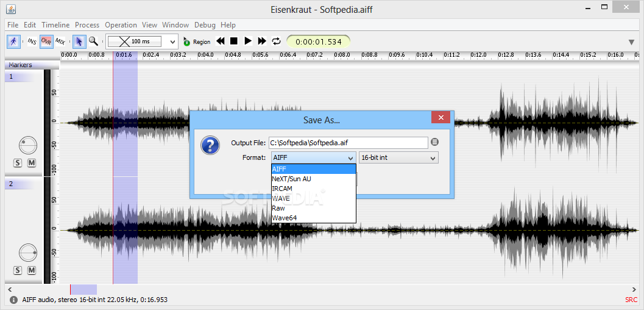Screen dimensions: 644x310
Task: Open the Process menu
Action: 87,25
